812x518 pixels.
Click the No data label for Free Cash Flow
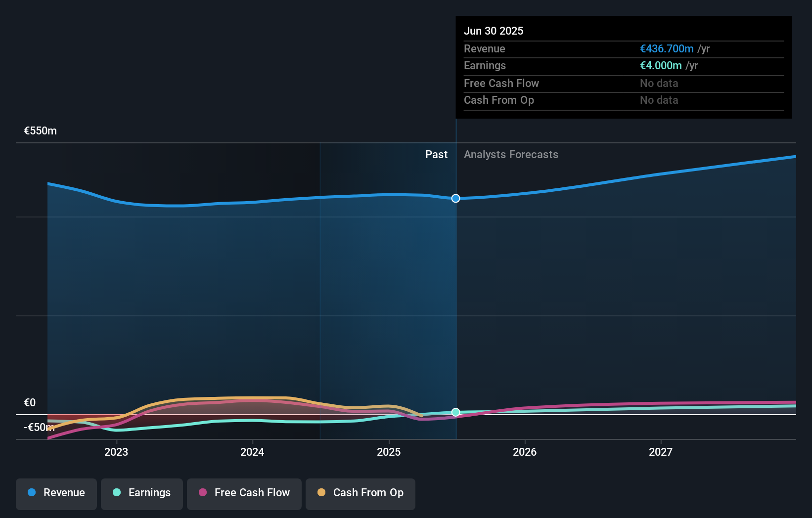click(659, 83)
